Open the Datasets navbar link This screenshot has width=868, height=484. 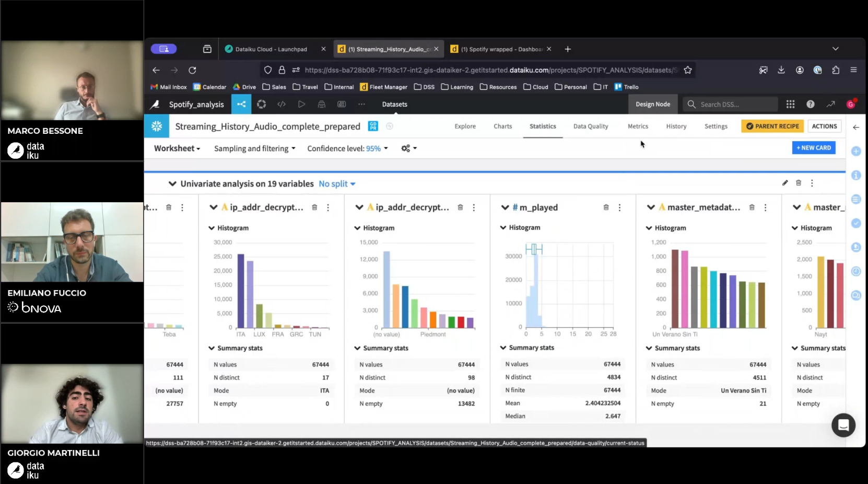[x=394, y=105]
